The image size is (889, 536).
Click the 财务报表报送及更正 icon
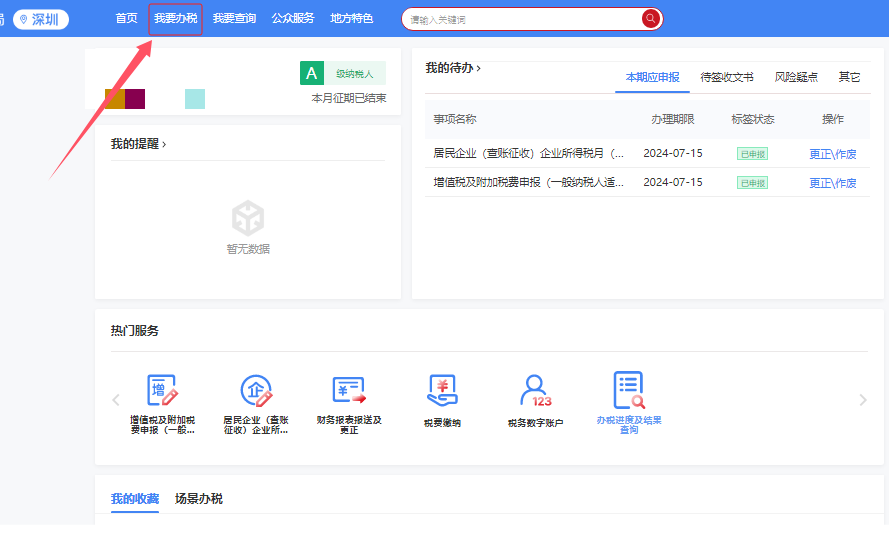point(349,392)
